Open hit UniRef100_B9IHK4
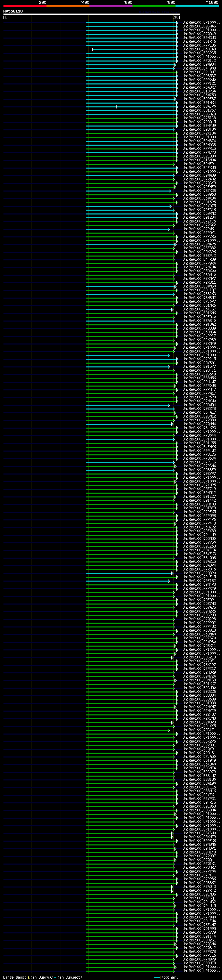The image size is (222, 980). [x=199, y=103]
